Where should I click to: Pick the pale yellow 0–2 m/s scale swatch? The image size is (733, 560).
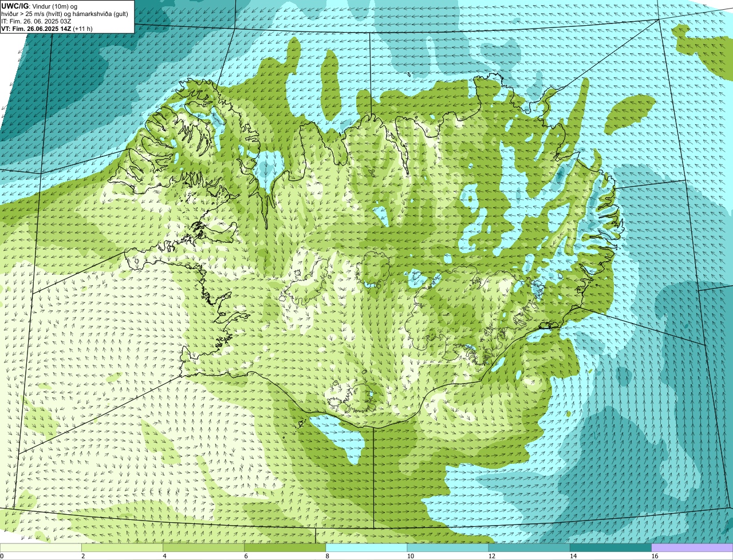(x=41, y=548)
